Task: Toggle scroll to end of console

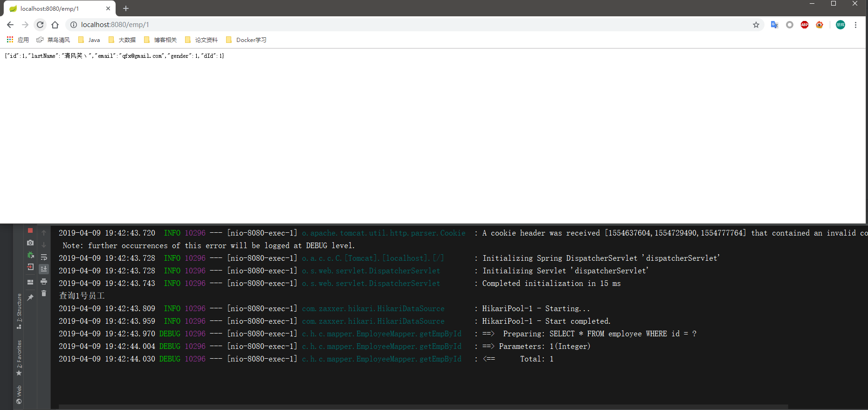Action: [x=44, y=269]
